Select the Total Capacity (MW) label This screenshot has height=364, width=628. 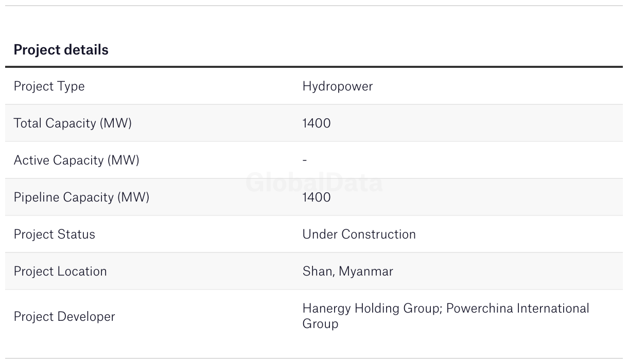point(73,123)
